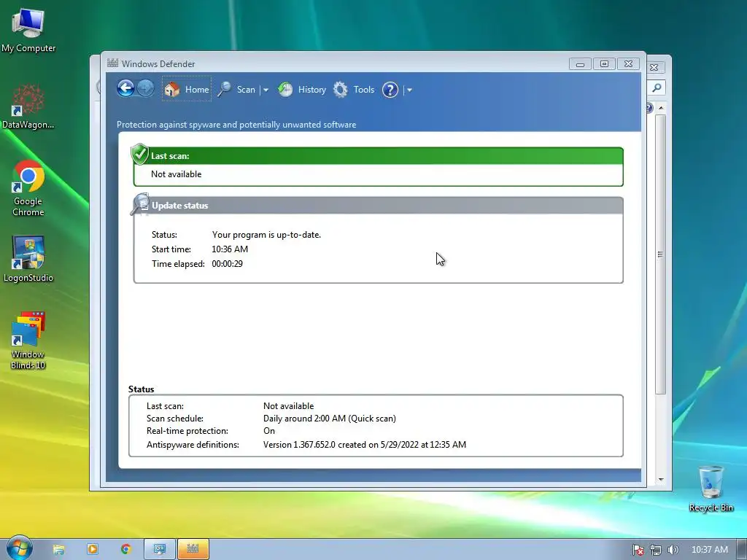Click the Update status magnifier icon
Image resolution: width=747 pixels, height=560 pixels.
pyautogui.click(x=140, y=204)
